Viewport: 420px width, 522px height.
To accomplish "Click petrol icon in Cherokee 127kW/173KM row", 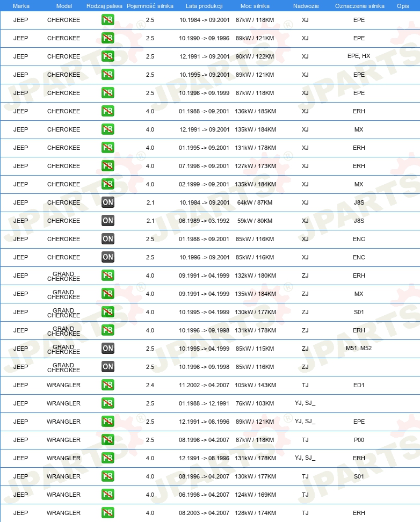I will point(107,166).
